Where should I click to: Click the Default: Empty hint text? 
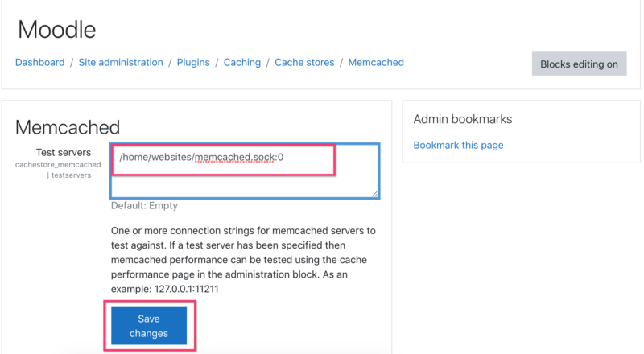(144, 205)
